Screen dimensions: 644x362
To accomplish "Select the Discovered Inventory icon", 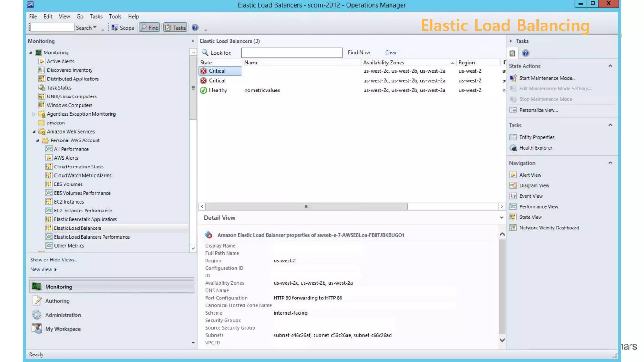I will tap(42, 70).
